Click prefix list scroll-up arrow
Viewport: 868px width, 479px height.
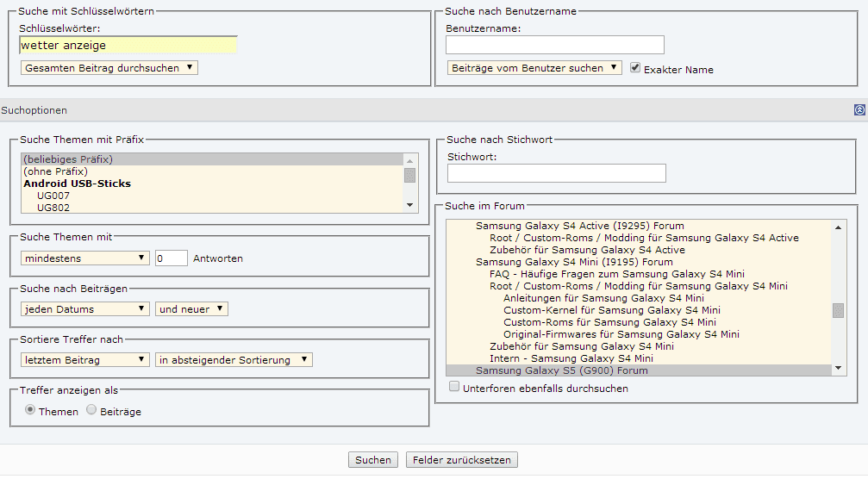tap(409, 160)
